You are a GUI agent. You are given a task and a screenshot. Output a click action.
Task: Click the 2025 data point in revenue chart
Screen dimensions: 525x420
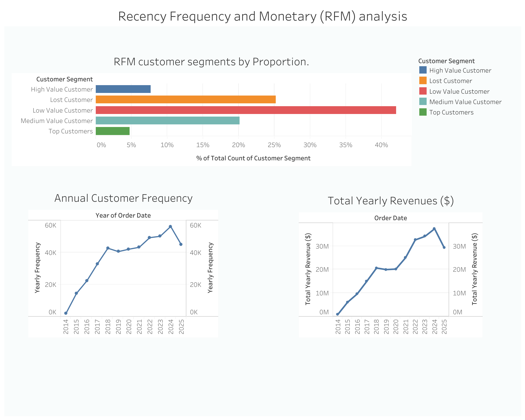pos(444,247)
